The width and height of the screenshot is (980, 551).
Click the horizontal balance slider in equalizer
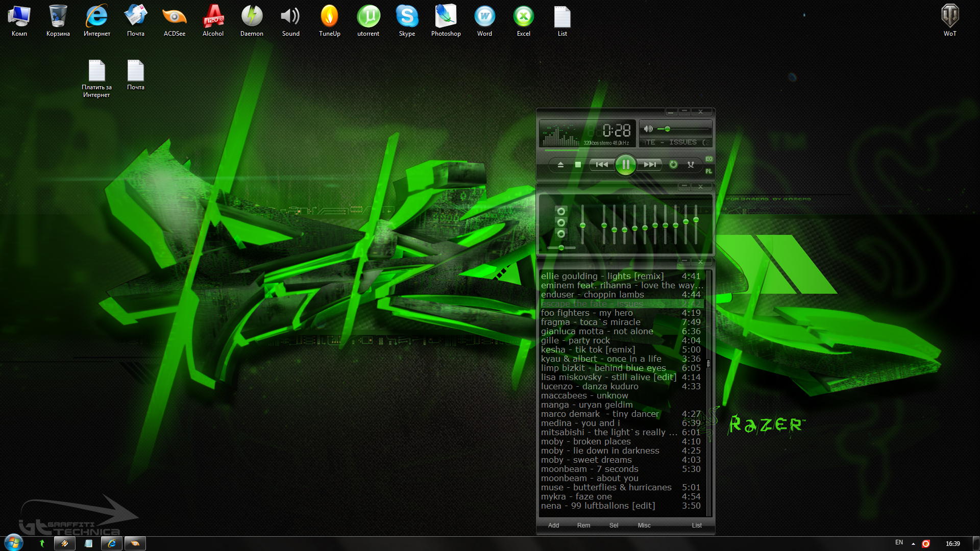coord(561,248)
